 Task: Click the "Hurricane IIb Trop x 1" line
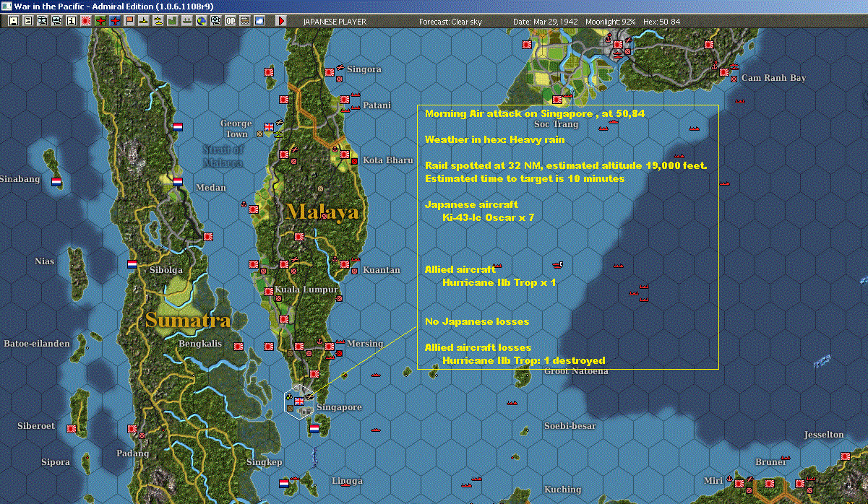click(x=499, y=282)
